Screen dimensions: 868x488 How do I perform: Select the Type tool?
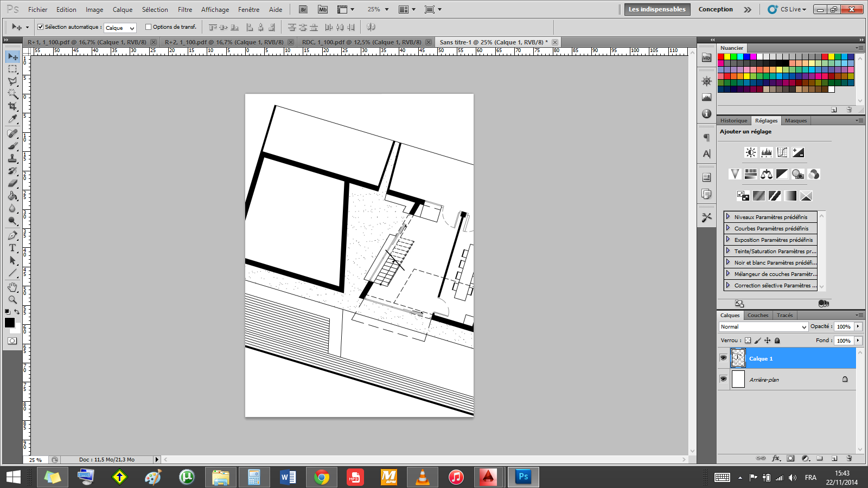click(x=12, y=248)
